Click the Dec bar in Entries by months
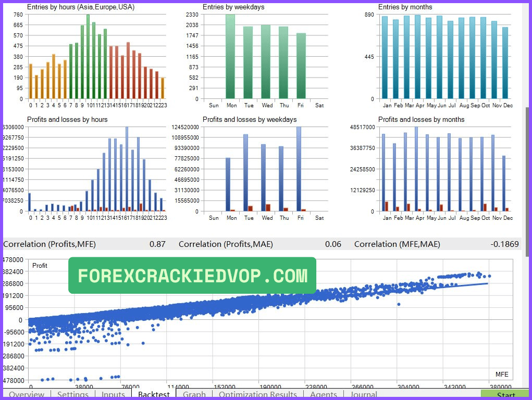This screenshot has width=532, height=400. pyautogui.click(x=505, y=63)
